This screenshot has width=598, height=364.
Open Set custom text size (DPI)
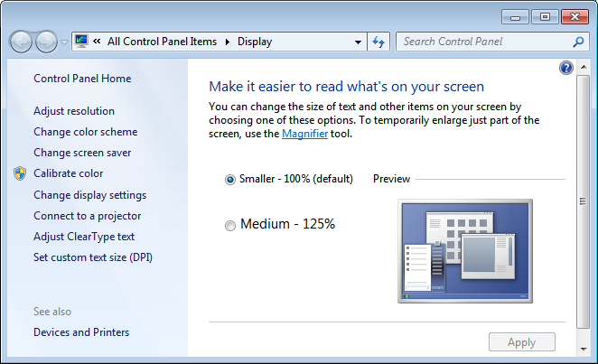coord(93,257)
